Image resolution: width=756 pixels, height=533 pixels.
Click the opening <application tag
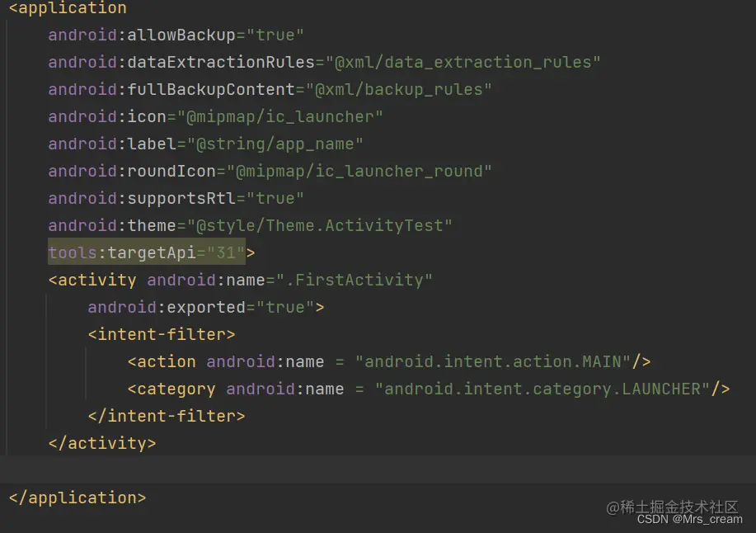point(68,7)
